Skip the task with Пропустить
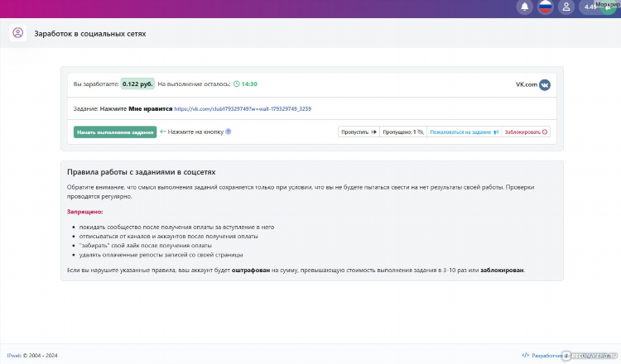This screenshot has width=621, height=364. pos(359,132)
